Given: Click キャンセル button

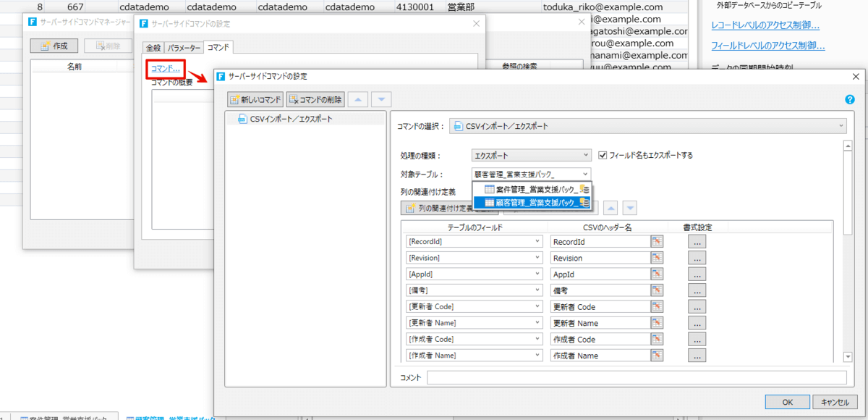Looking at the screenshot, I should pyautogui.click(x=835, y=402).
